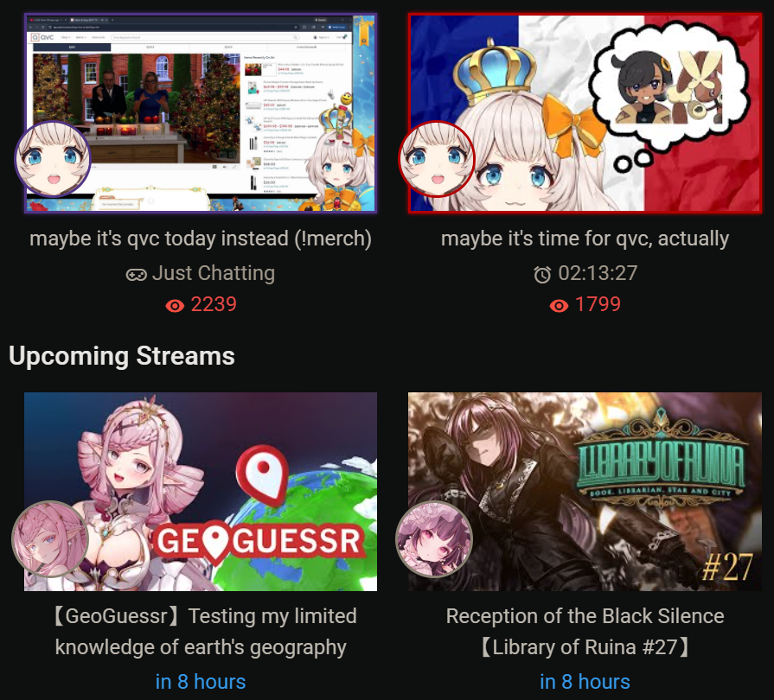
Task: Click the purple-ringed channel avatar
Action: pos(53,159)
